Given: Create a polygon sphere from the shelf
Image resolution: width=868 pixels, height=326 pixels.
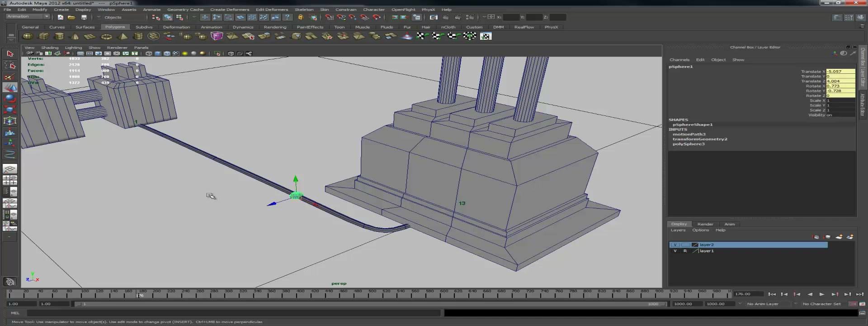Looking at the screenshot, I should point(28,36).
